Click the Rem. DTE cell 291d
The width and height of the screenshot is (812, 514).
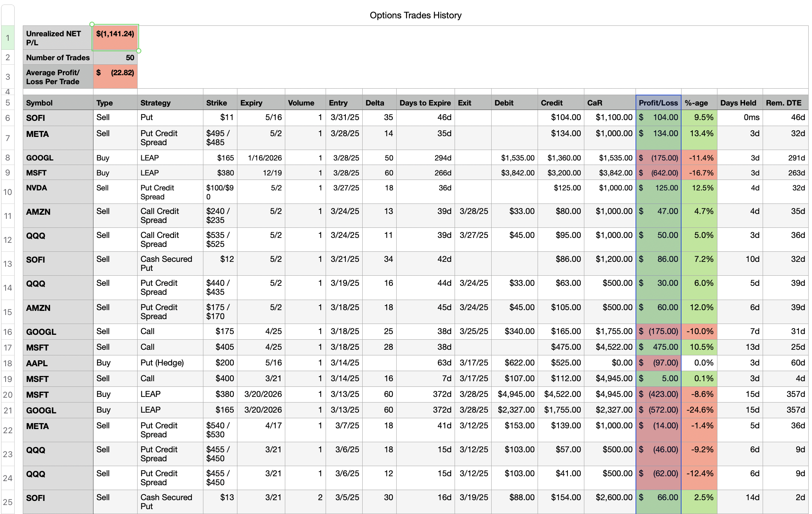click(x=785, y=158)
